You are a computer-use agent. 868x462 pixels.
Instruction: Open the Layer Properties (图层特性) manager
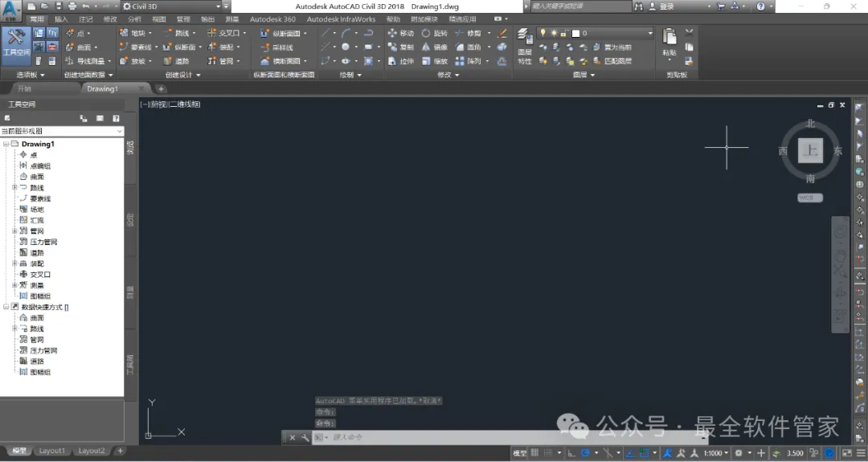525,47
